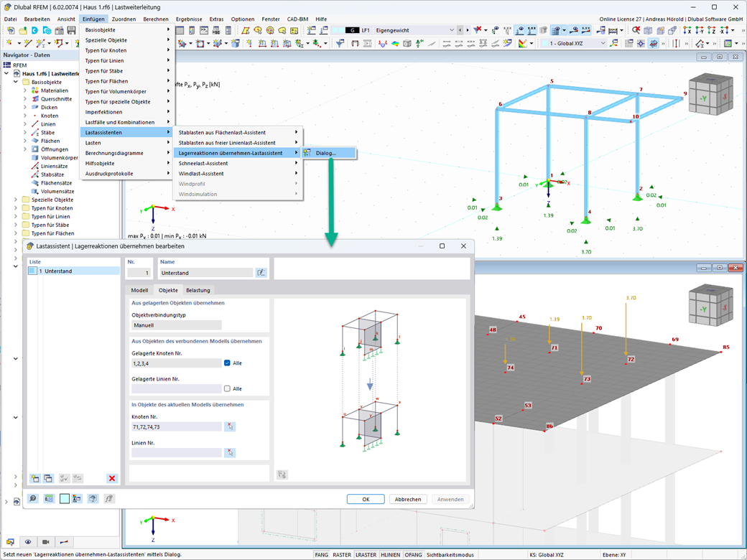The height and width of the screenshot is (560, 747).
Task: Pick nodes graphically beside Knoten Nr. field
Action: point(230,426)
